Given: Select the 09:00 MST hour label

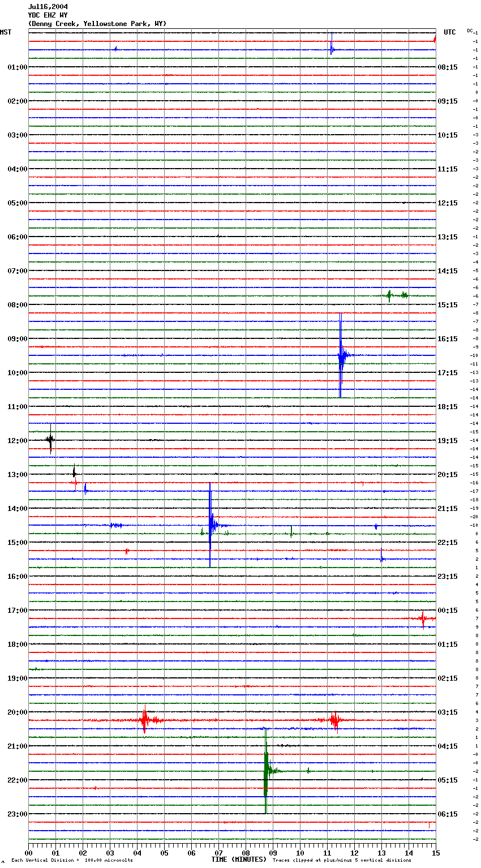Looking at the screenshot, I should (x=17, y=339).
